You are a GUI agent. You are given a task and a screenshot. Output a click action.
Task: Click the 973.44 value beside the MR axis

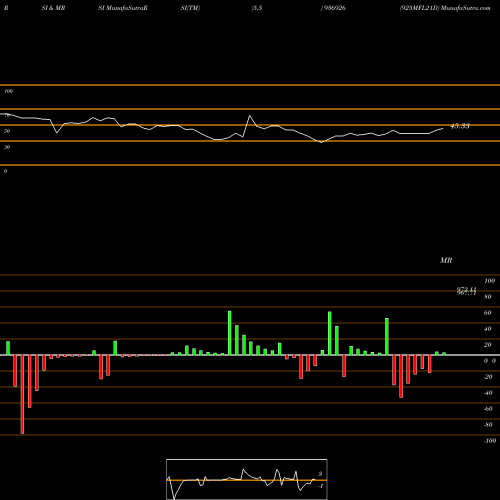[467, 290]
